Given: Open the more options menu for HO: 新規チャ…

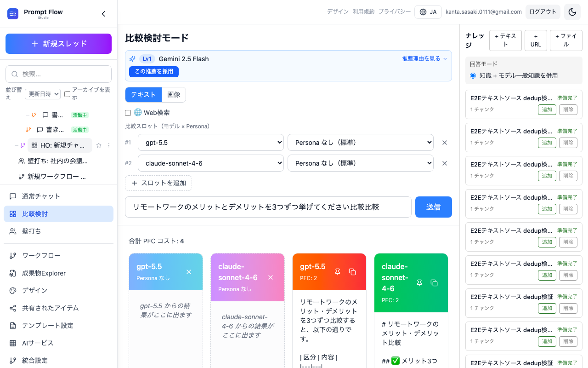Looking at the screenshot, I should (109, 145).
